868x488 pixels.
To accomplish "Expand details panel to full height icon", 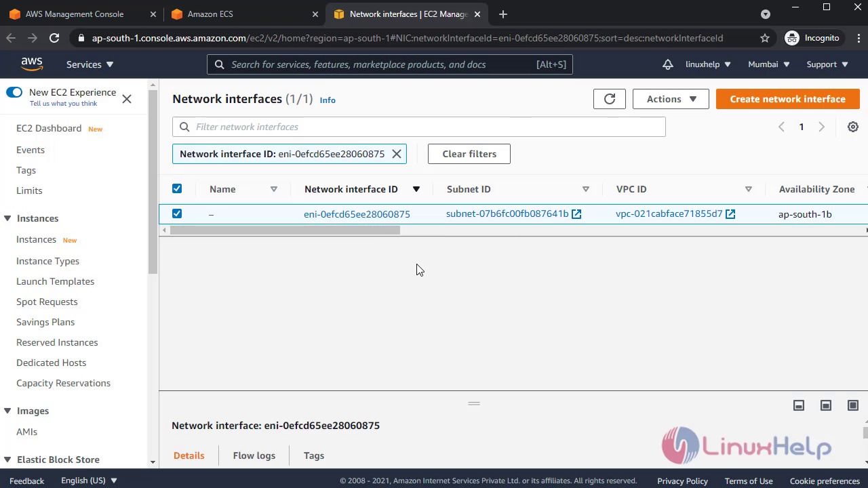I will [x=853, y=405].
